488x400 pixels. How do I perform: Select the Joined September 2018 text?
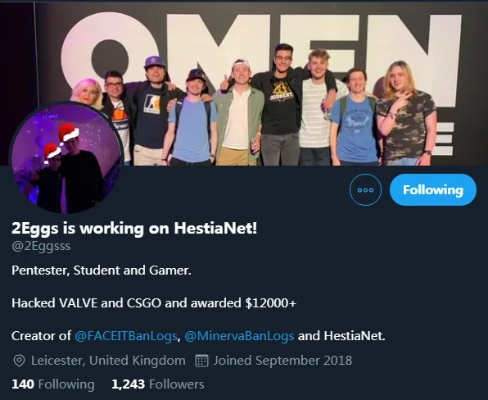point(283,361)
